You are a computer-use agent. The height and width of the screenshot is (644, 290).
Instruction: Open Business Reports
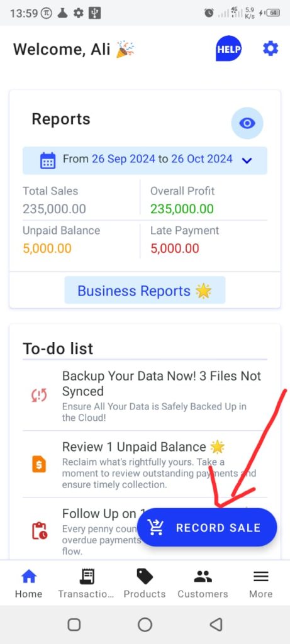(145, 291)
